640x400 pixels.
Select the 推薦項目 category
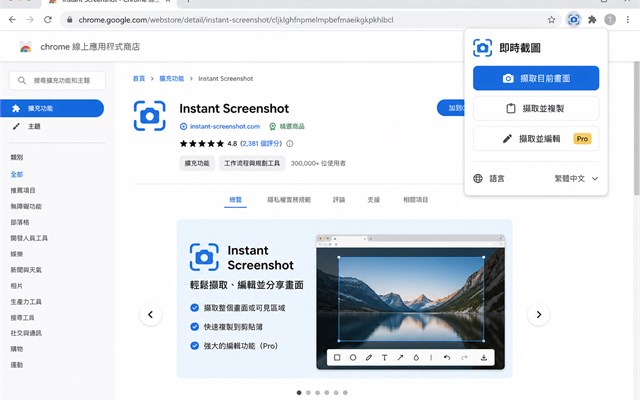23,190
